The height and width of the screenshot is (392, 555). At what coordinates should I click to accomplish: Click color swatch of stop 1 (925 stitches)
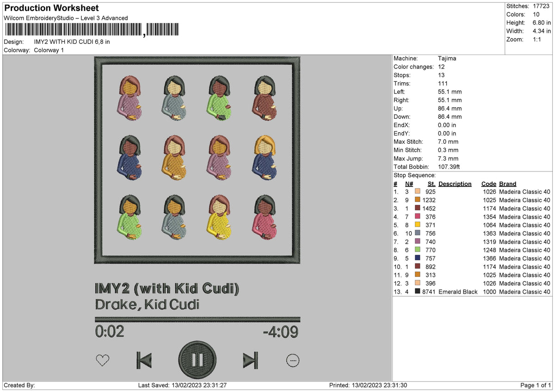418,191
